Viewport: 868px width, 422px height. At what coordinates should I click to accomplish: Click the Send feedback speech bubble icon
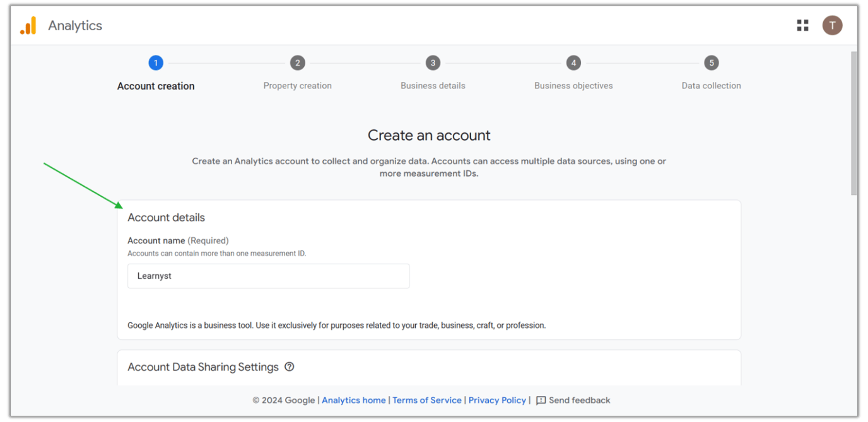click(x=541, y=400)
